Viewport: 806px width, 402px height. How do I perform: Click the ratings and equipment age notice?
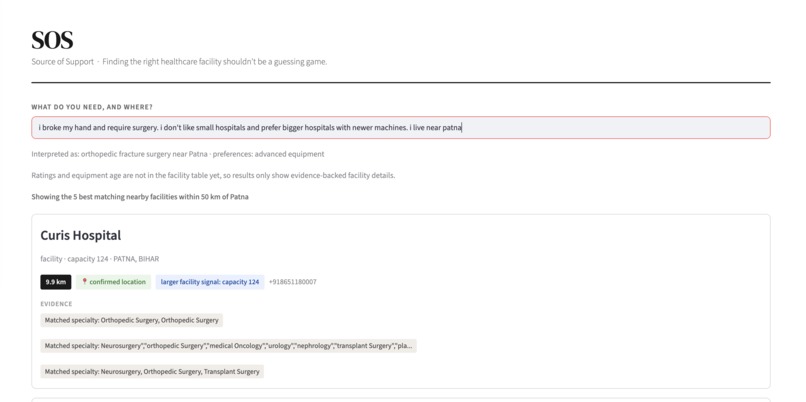(213, 175)
